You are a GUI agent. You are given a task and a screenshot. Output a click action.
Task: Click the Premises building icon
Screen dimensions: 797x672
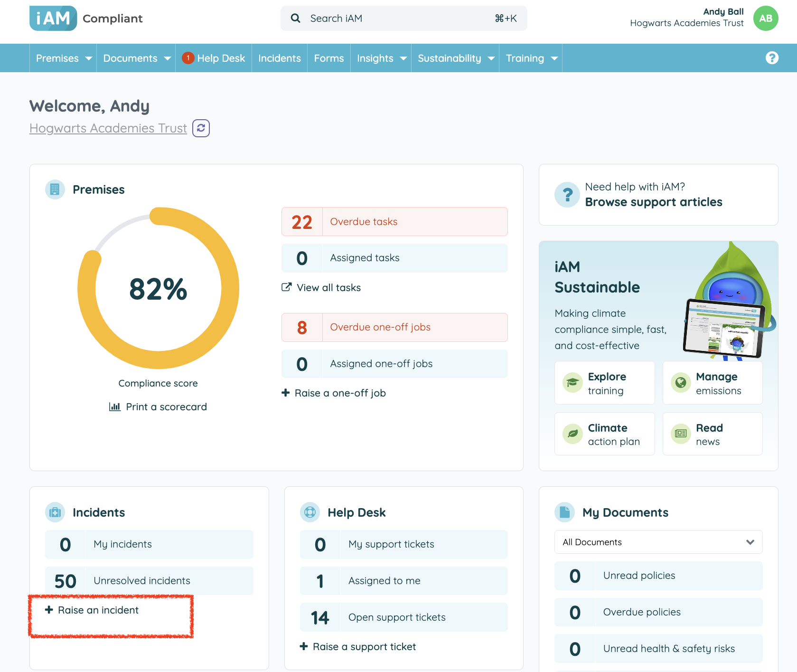coord(55,189)
